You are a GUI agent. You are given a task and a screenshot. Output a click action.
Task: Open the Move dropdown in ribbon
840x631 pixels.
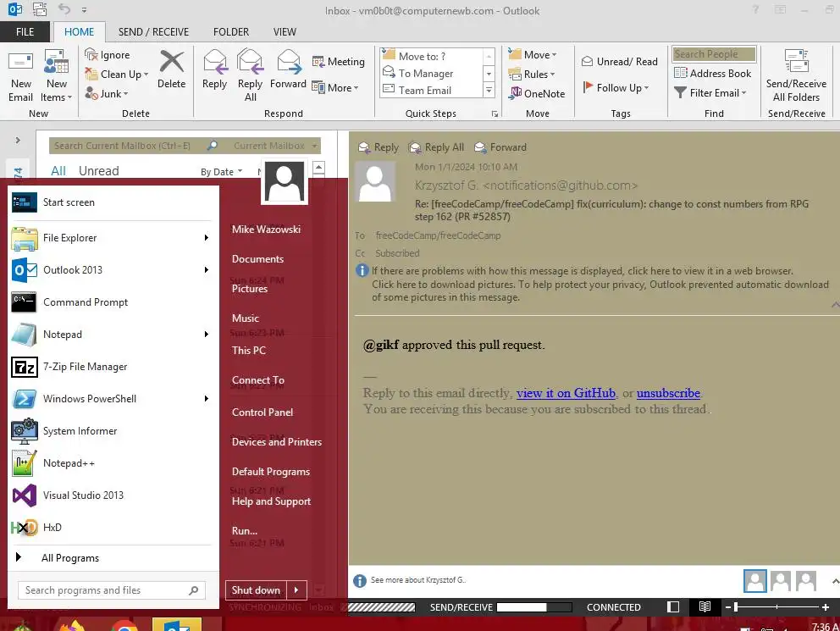coord(533,55)
